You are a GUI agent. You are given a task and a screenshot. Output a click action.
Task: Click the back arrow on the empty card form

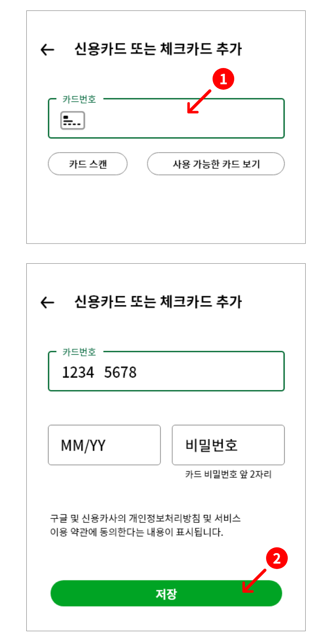[47, 50]
